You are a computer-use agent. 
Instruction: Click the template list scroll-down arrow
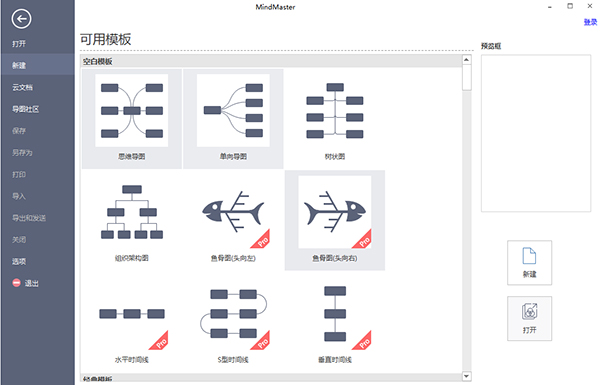(x=466, y=376)
